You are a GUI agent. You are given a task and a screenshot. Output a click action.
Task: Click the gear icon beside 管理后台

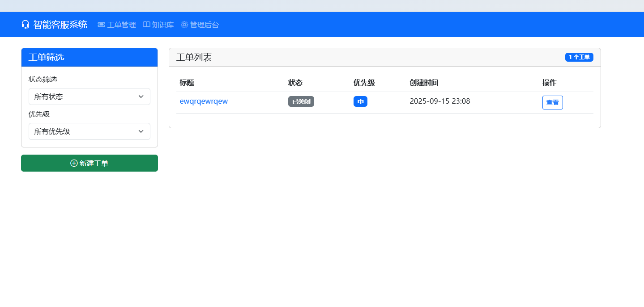[x=183, y=25]
